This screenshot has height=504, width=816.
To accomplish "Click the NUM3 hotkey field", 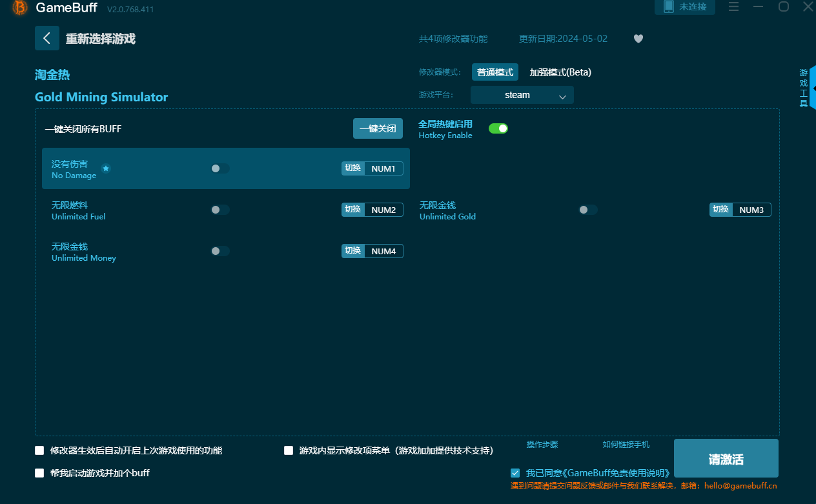I will (751, 210).
